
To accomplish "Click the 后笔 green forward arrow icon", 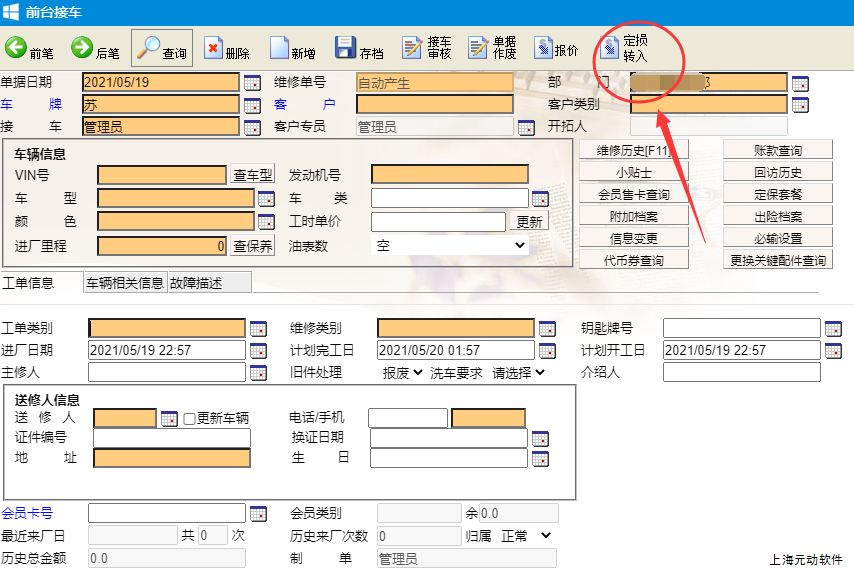I will tap(82, 48).
